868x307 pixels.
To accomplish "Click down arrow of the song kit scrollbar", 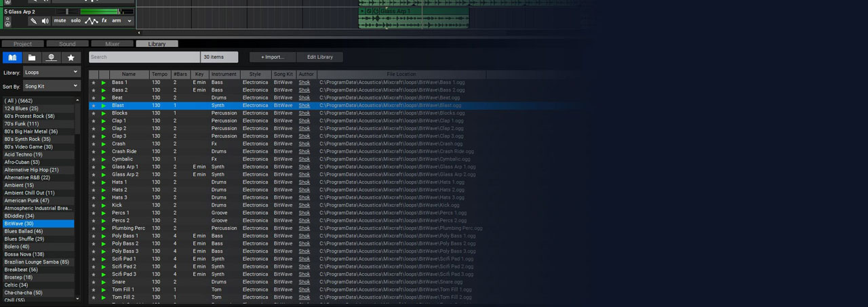I will click(77, 298).
